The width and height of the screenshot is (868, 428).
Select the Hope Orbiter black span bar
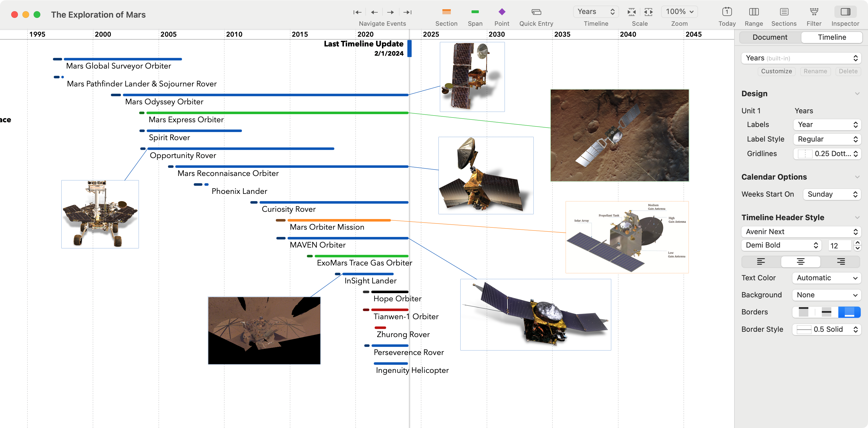click(x=390, y=292)
